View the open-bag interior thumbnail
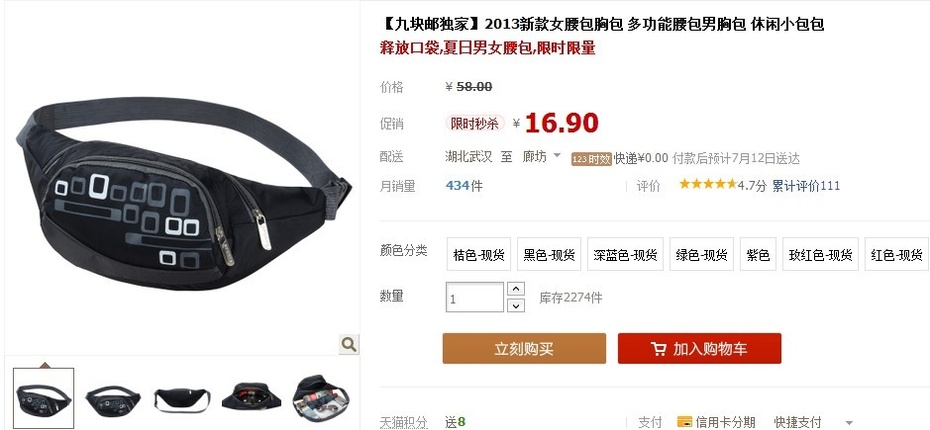This screenshot has width=930, height=430. [250, 399]
